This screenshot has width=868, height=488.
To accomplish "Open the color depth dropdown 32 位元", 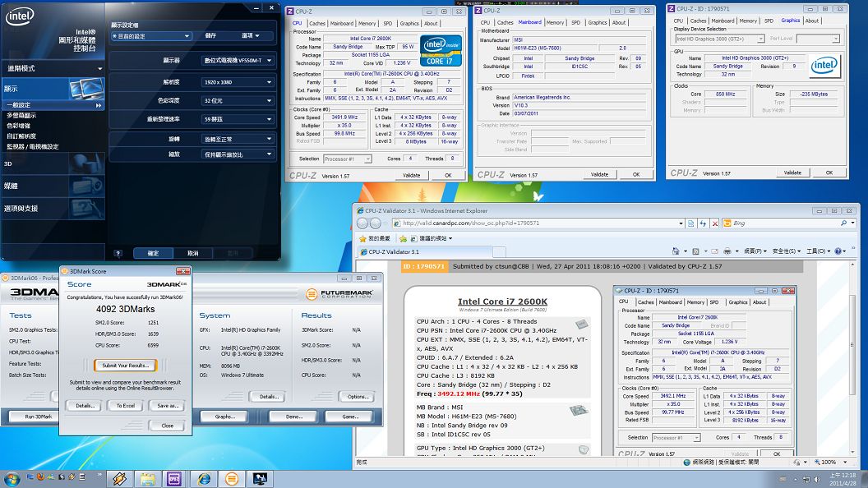I will [x=238, y=101].
